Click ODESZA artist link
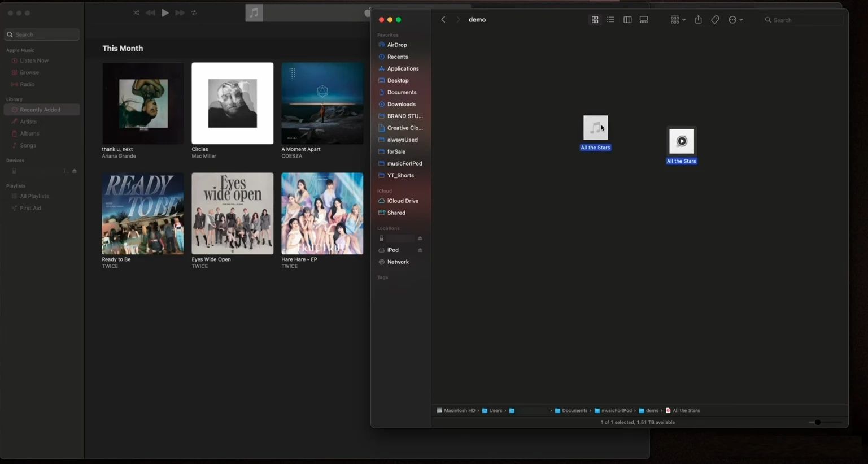The image size is (868, 464). [x=292, y=156]
